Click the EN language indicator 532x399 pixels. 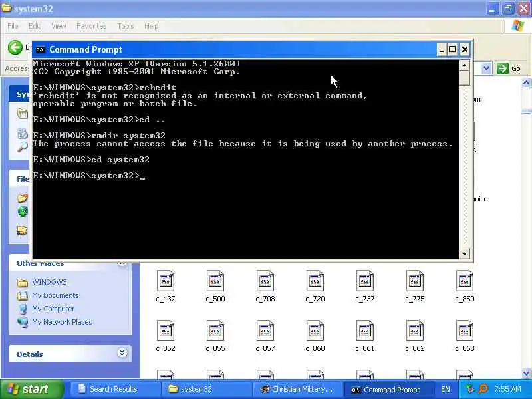446,389
